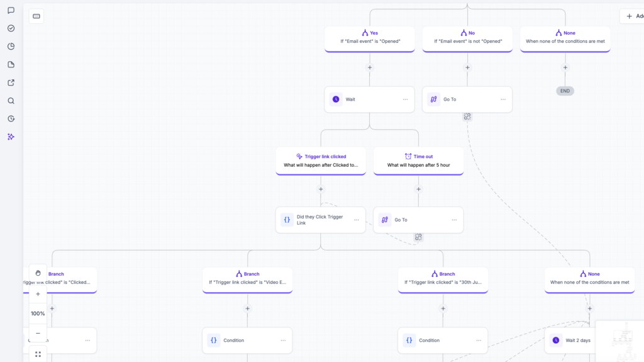Select the Yes branch card for Email Opened
Screen dimensions: 644x362
click(x=370, y=39)
